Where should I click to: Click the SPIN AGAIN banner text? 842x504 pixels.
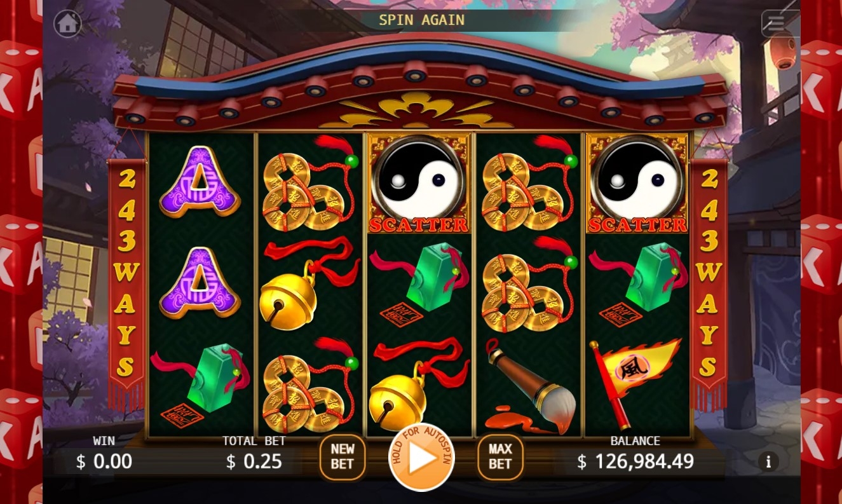point(422,20)
